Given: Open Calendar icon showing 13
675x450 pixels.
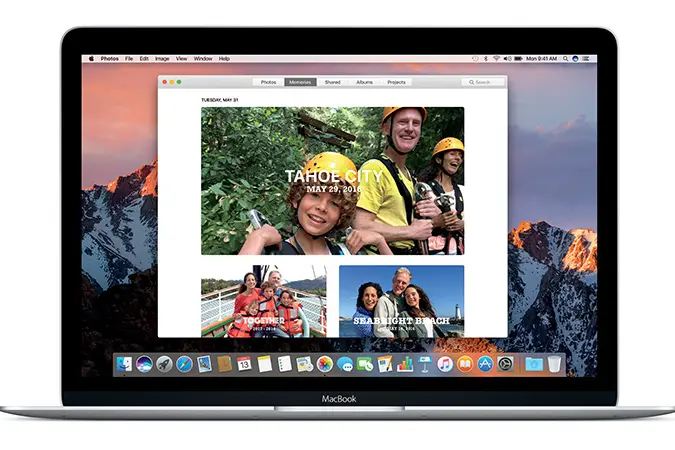Looking at the screenshot, I should click(244, 364).
